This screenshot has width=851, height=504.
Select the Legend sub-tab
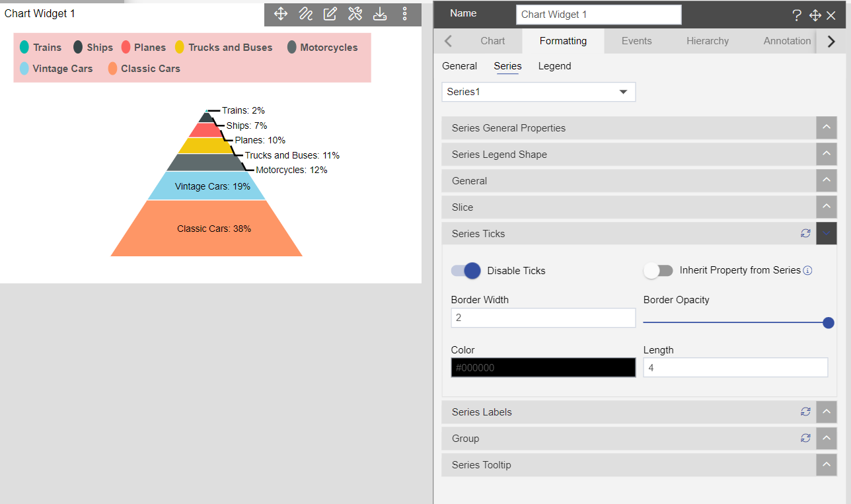pyautogui.click(x=554, y=66)
